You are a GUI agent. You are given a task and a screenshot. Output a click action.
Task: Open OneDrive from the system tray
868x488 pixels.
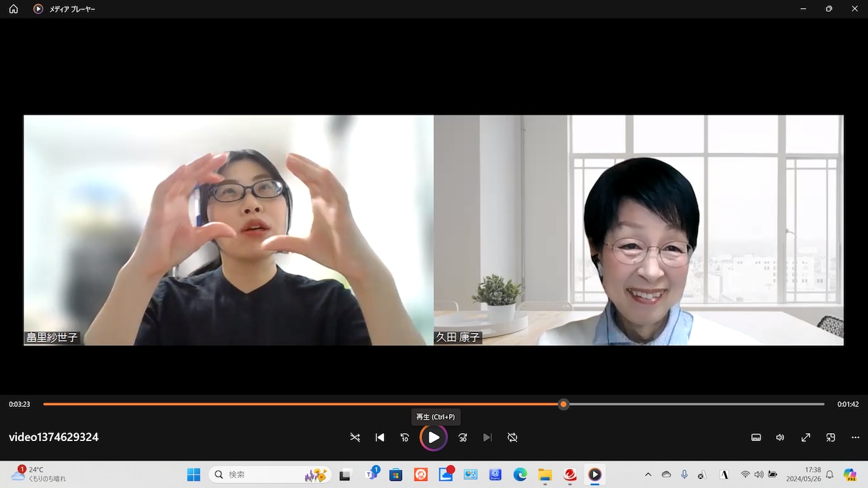(x=666, y=474)
